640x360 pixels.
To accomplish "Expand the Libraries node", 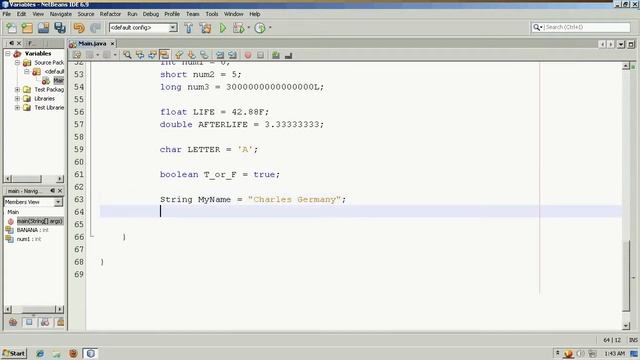I will [17, 98].
